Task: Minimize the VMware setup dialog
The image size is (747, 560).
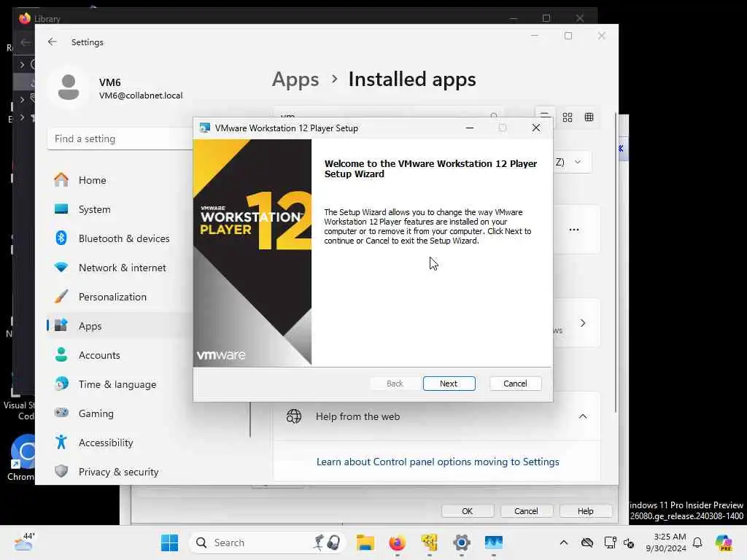Action: pos(470,128)
